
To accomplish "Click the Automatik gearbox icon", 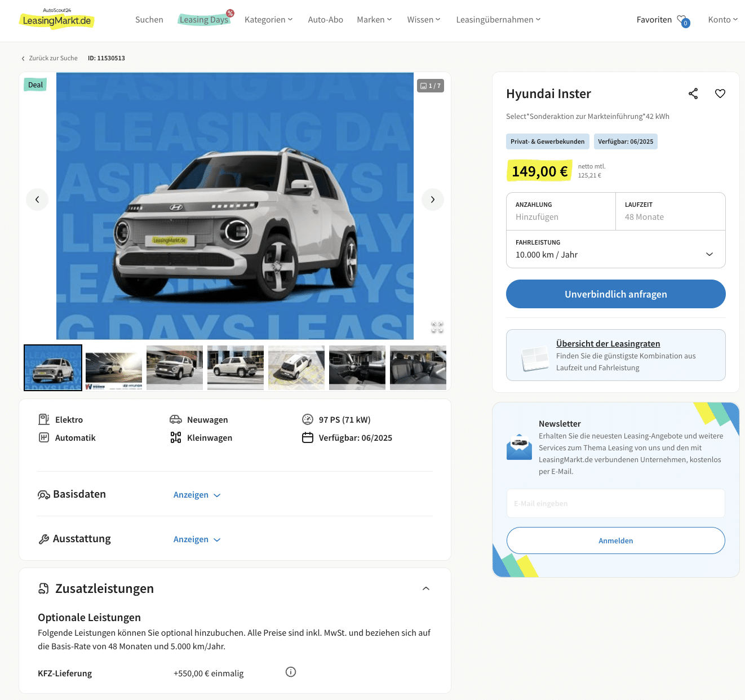I will pos(44,437).
